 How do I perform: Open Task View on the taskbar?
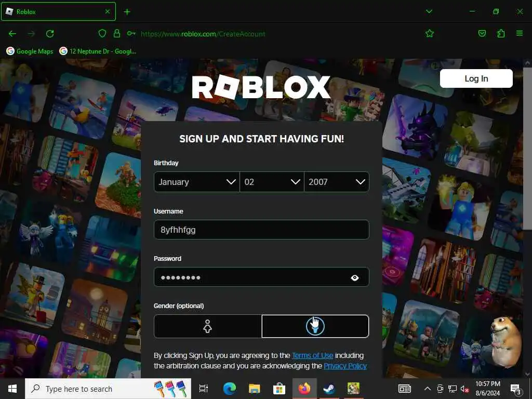[x=204, y=389]
